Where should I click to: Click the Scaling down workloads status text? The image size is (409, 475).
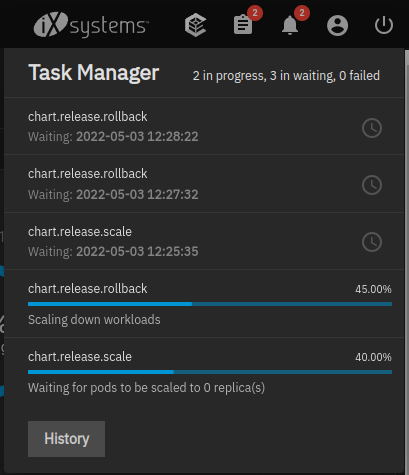[x=94, y=320]
